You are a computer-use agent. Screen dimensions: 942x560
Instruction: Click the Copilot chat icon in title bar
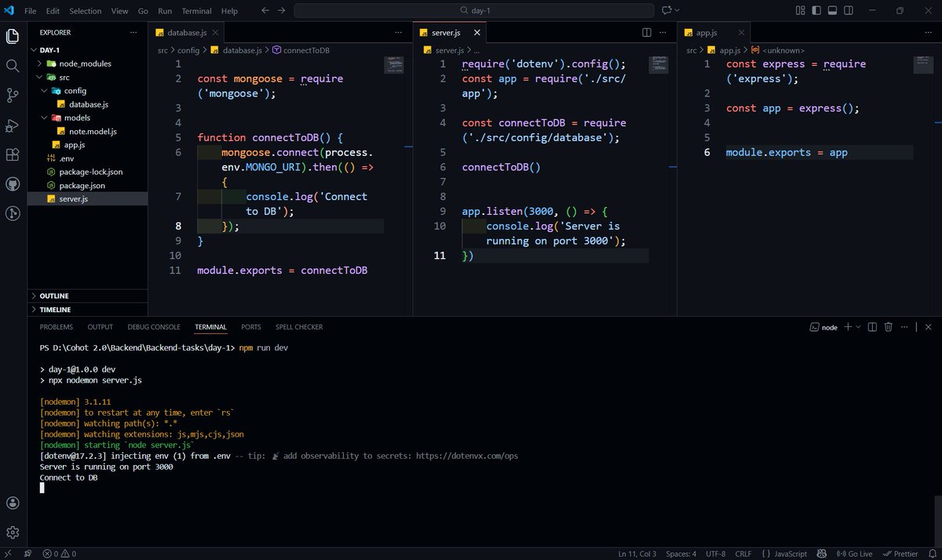tap(667, 11)
